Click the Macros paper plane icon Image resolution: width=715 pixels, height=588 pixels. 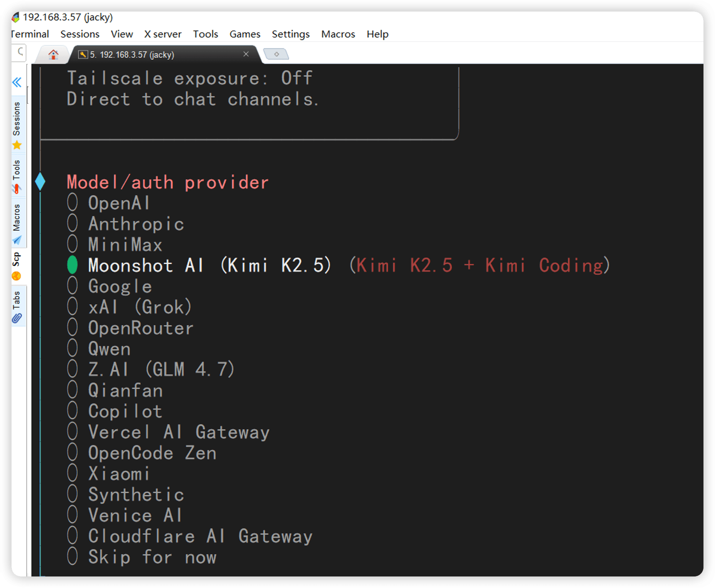(17, 240)
